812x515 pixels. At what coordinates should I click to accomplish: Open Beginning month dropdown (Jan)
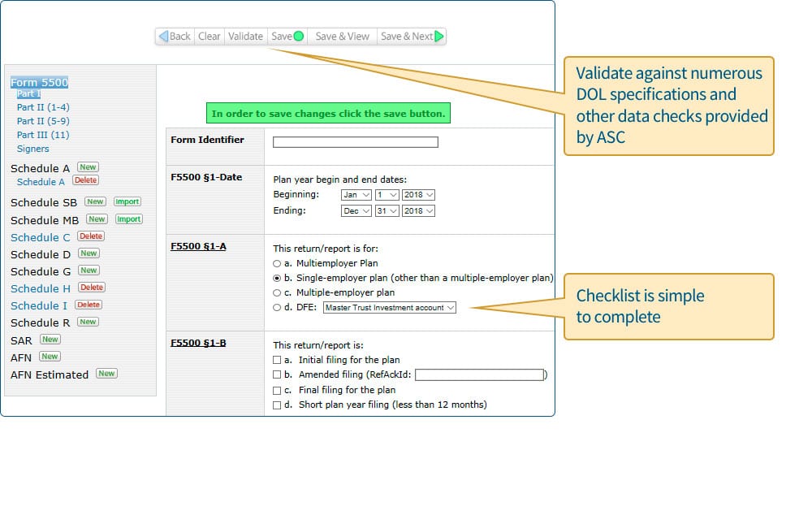click(356, 195)
